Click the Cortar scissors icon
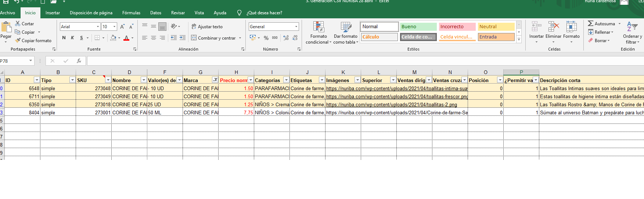Image resolution: width=644 pixels, height=199 pixels. [x=18, y=23]
